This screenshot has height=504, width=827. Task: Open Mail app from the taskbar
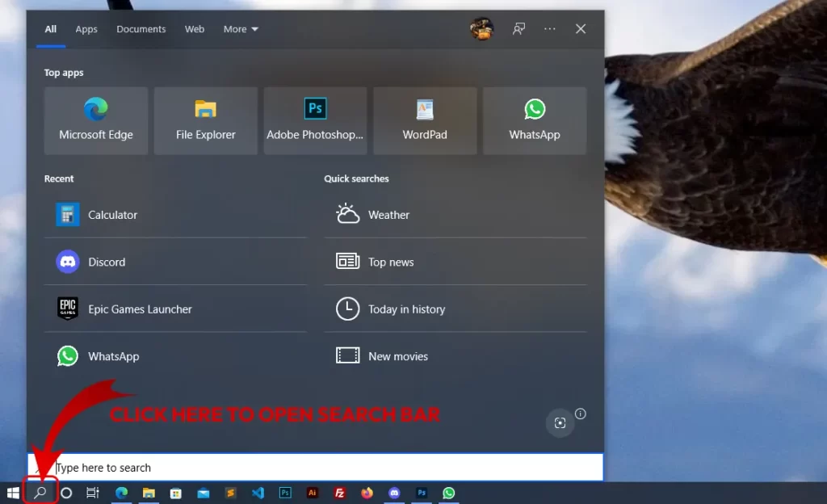click(203, 493)
